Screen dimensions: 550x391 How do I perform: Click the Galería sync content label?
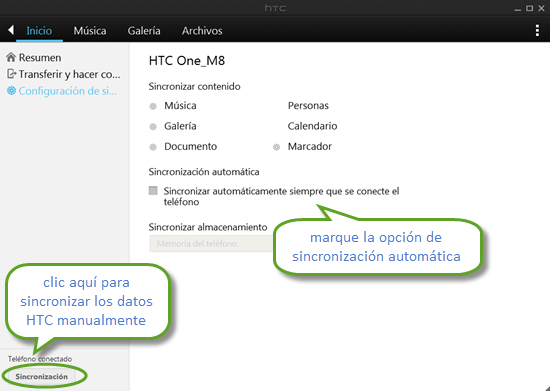tap(180, 126)
